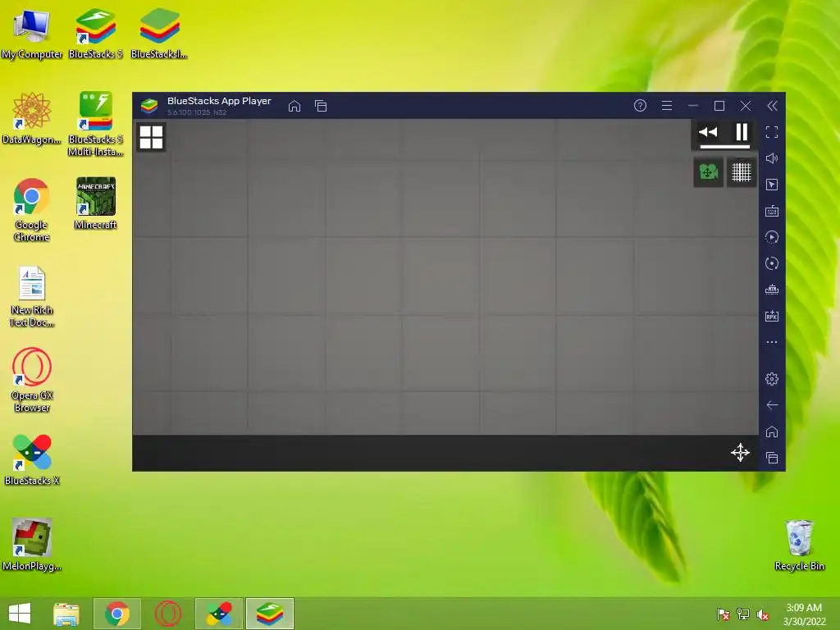Select the BlueStacks 5 desktop shortcut
Screen dimensions: 840x630
click(x=95, y=34)
